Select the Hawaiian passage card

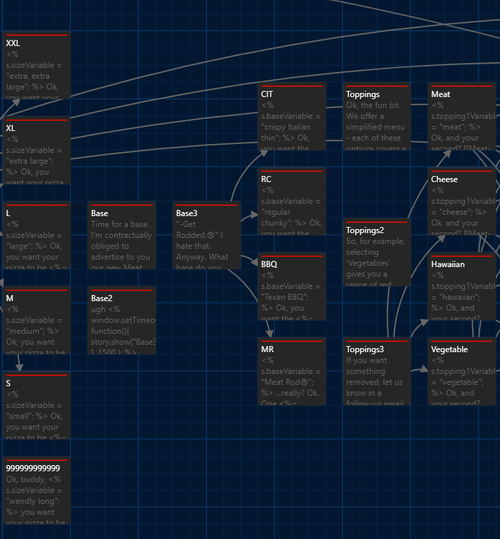click(x=462, y=286)
